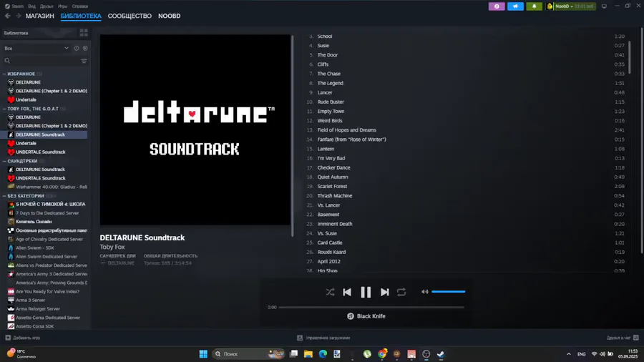
Task: Open the Друзья menu
Action: pos(47,6)
